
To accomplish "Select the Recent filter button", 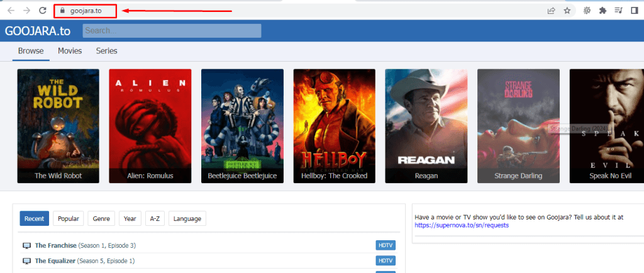I will pos(34,218).
